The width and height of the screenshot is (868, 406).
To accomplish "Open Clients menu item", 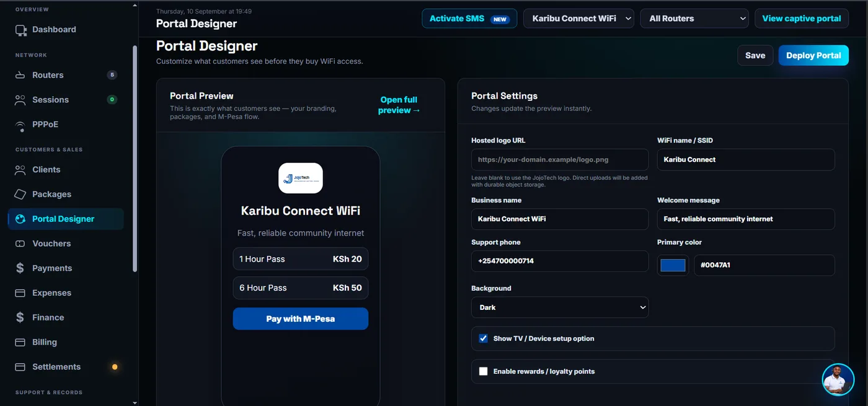I will tap(66, 170).
